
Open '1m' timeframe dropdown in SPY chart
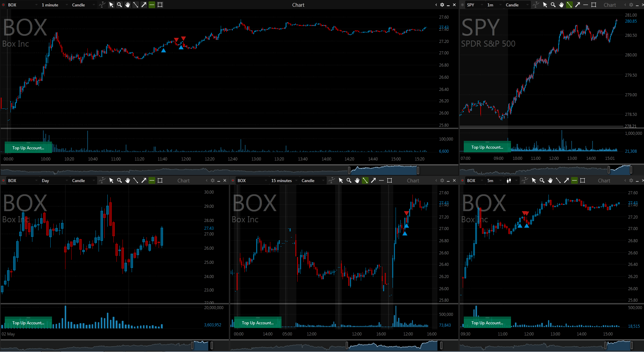(x=494, y=5)
